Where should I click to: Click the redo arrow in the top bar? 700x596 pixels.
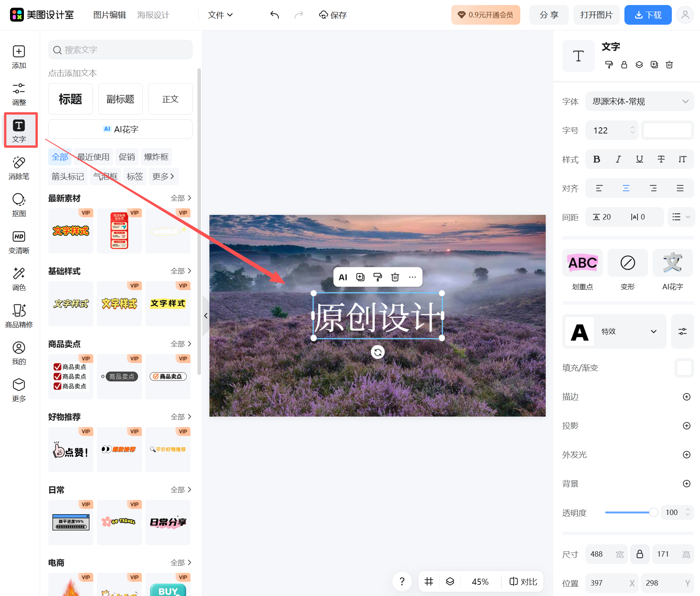[299, 15]
